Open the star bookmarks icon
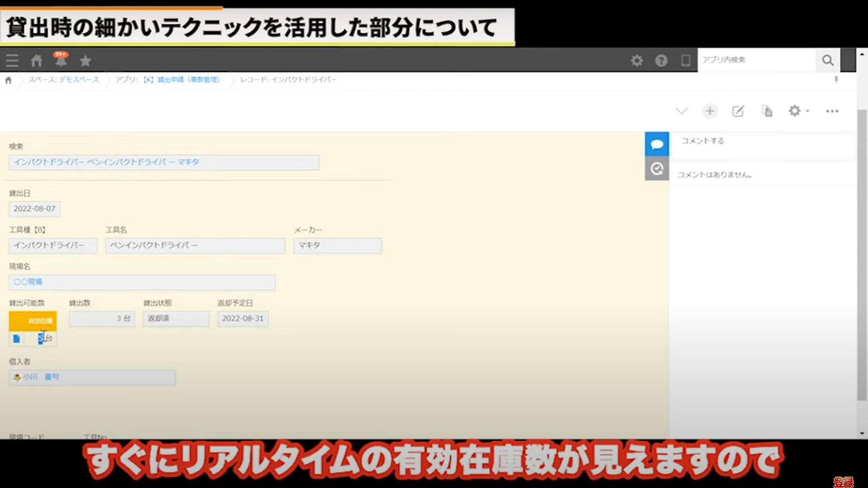868x488 pixels. click(85, 60)
